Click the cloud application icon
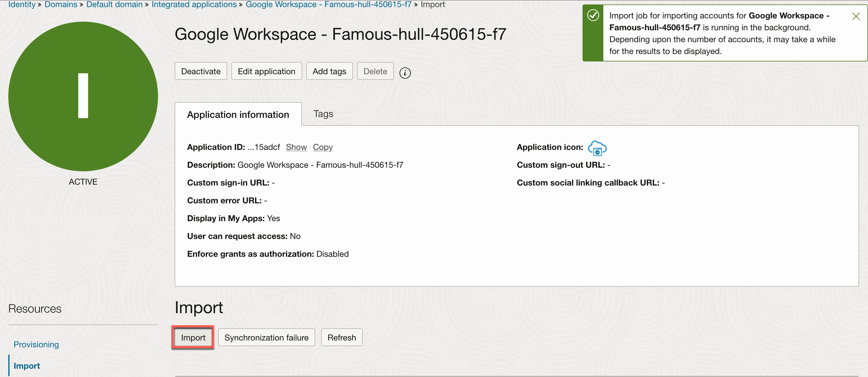 pyautogui.click(x=597, y=148)
